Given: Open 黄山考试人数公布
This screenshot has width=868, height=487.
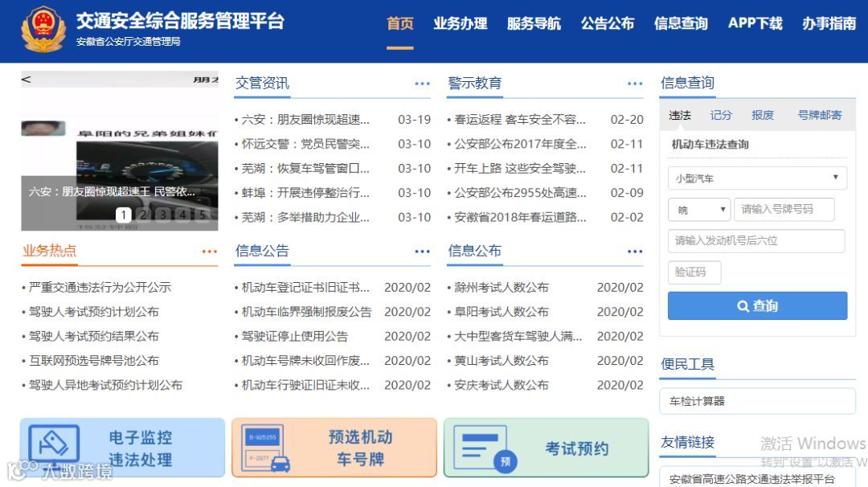Looking at the screenshot, I should 501,360.
